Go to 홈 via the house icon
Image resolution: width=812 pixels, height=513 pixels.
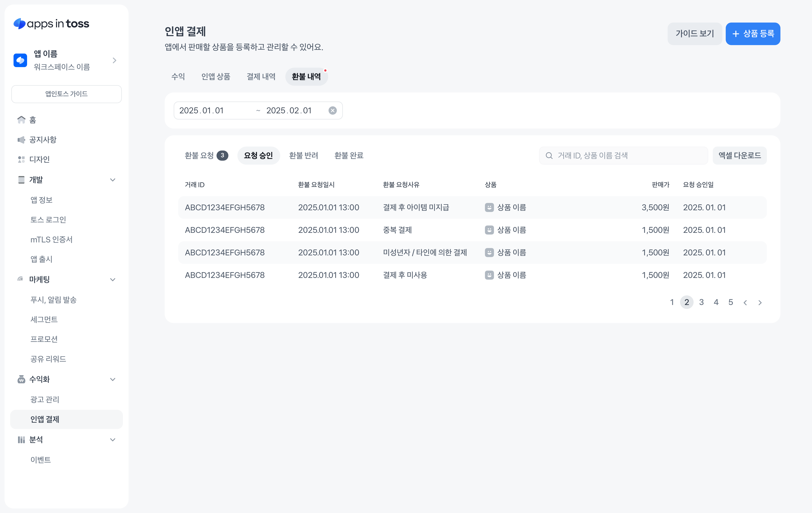pyautogui.click(x=21, y=120)
